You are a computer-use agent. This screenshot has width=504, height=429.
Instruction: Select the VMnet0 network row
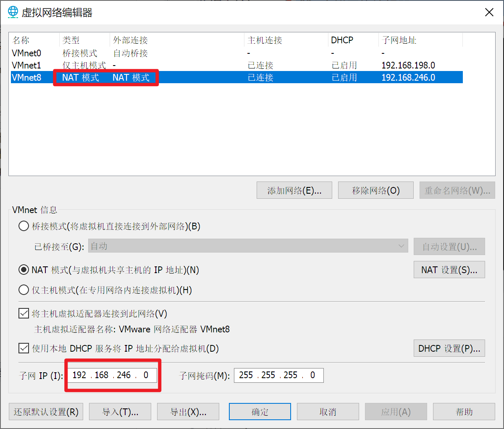[x=27, y=53]
